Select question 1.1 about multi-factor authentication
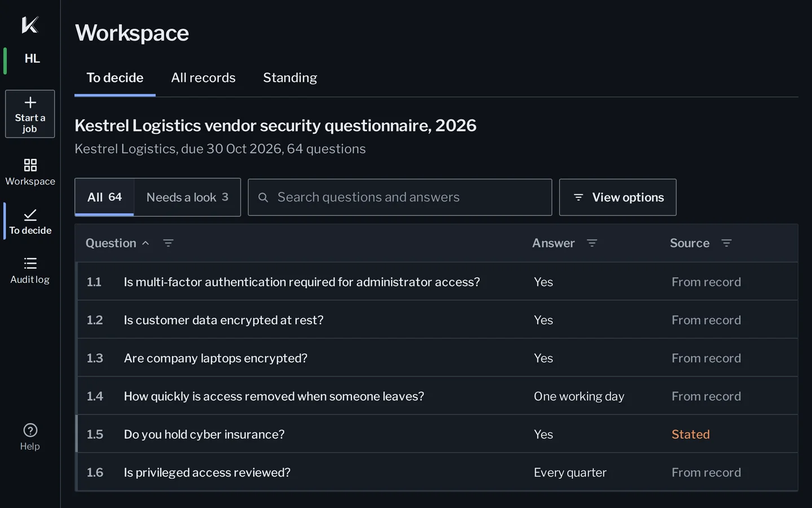The height and width of the screenshot is (508, 812). (437, 282)
